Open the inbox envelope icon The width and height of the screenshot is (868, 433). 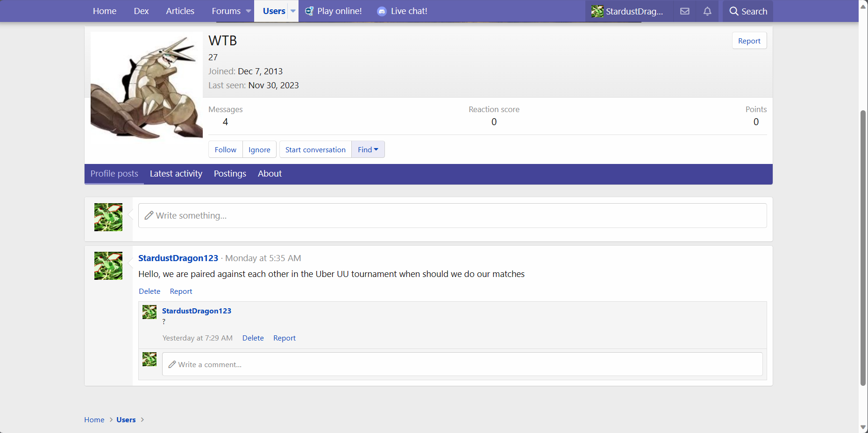tap(684, 11)
